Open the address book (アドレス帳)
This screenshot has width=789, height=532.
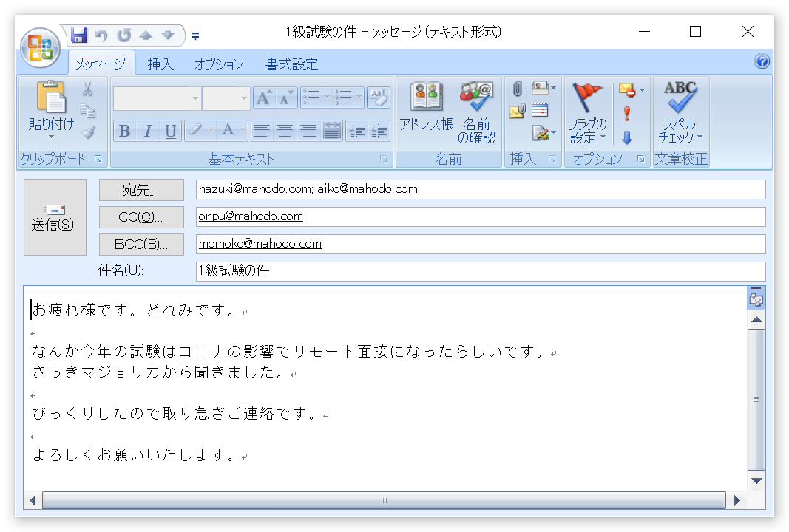pyautogui.click(x=426, y=111)
